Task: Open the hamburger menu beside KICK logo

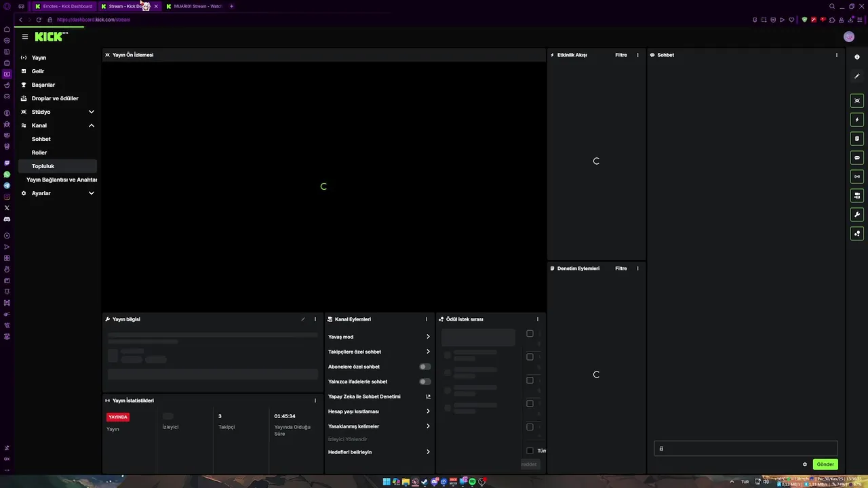Action: tap(24, 37)
